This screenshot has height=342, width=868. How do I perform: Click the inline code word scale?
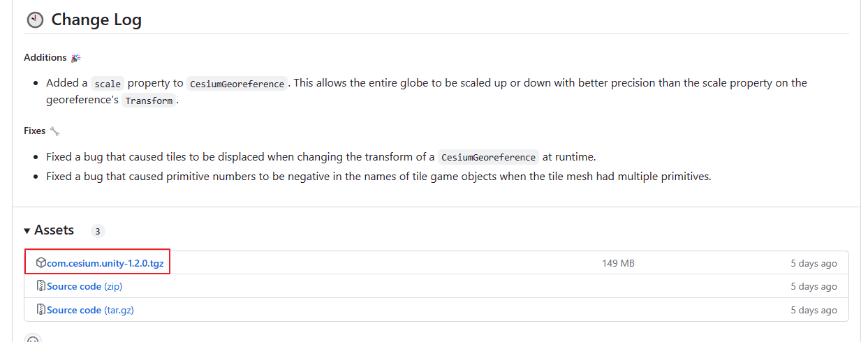(x=108, y=84)
